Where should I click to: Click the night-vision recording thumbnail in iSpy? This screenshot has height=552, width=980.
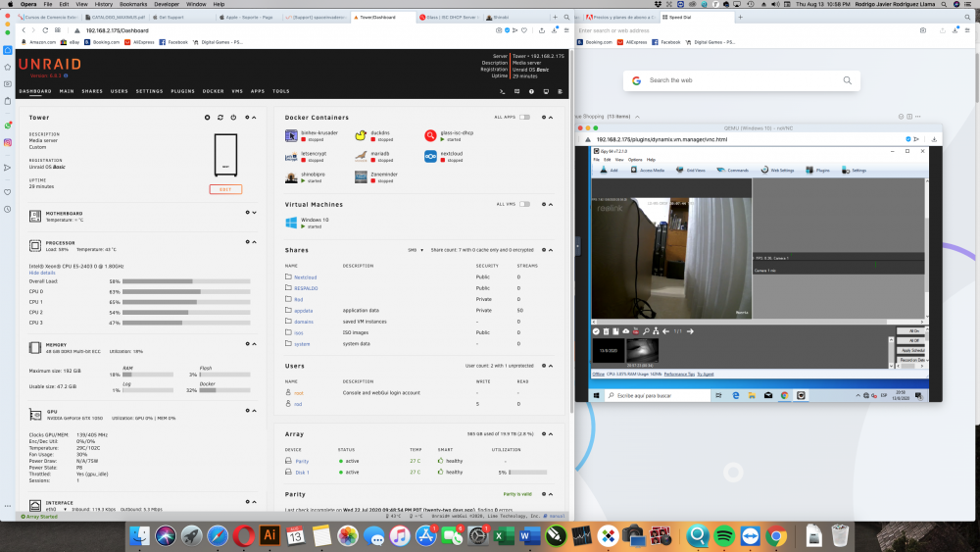[x=643, y=351]
